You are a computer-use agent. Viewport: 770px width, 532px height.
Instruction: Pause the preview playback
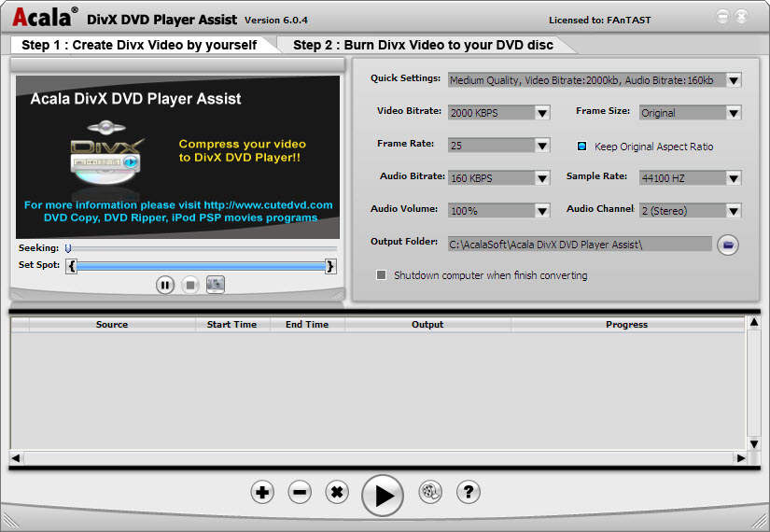(x=165, y=285)
